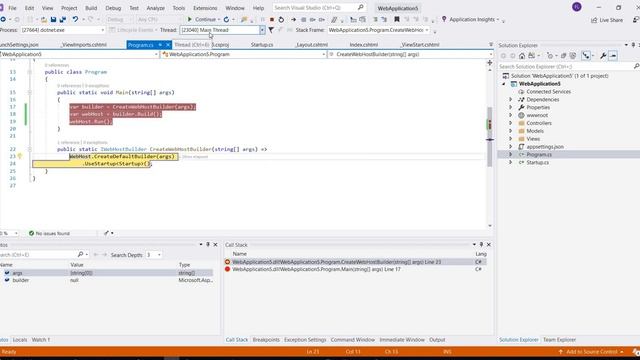Open the File menu
This screenshot has width=640, height=360.
click(13, 8)
